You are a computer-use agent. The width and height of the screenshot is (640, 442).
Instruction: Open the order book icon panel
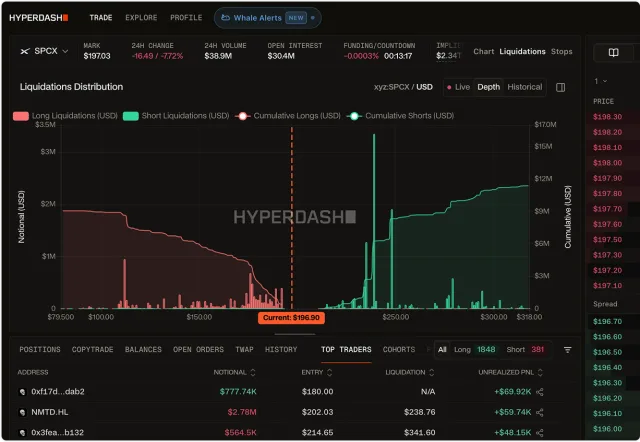click(613, 52)
